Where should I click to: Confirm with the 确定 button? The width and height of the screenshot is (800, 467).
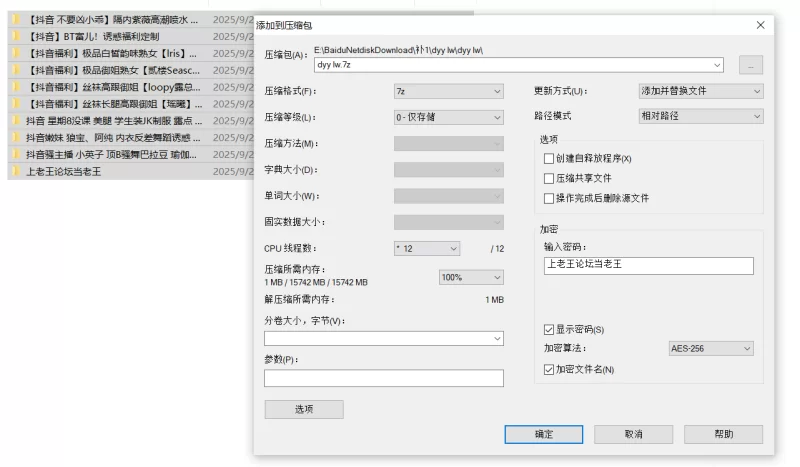click(544, 434)
